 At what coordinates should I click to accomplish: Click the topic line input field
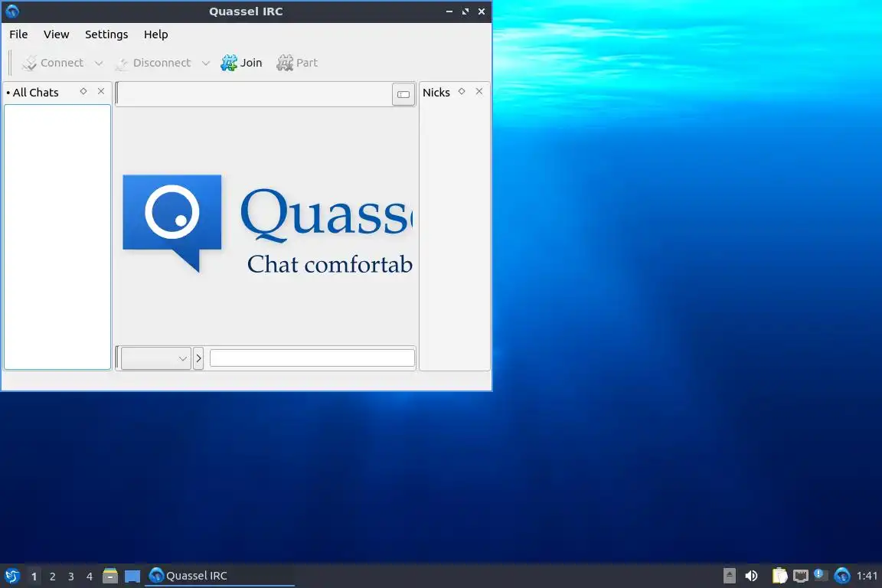click(254, 94)
